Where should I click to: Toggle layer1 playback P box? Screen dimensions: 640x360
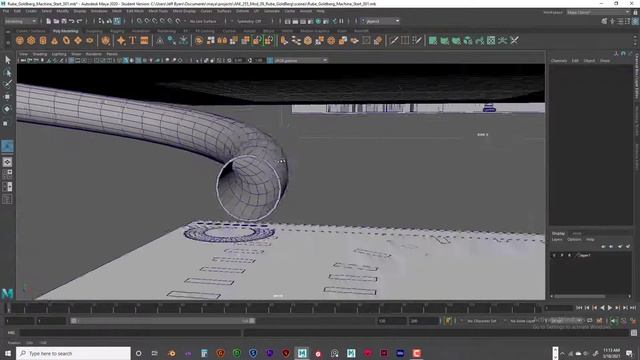[x=562, y=255]
